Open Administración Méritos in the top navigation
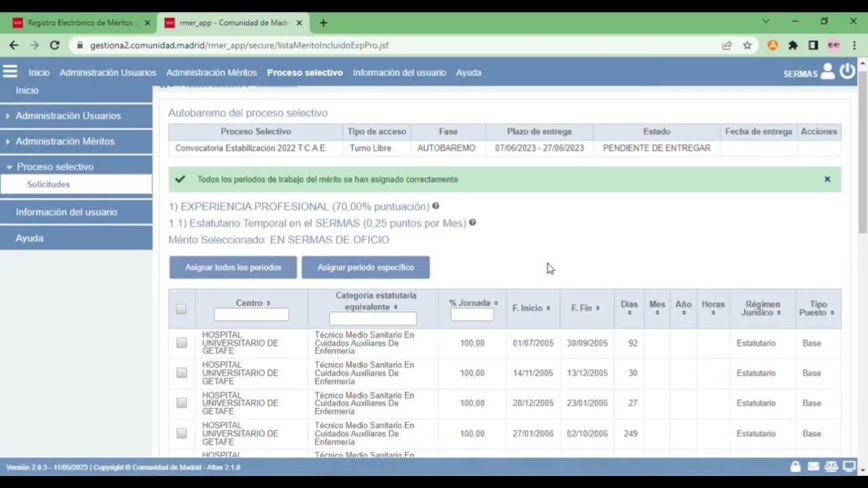This screenshot has height=488, width=868. (212, 73)
